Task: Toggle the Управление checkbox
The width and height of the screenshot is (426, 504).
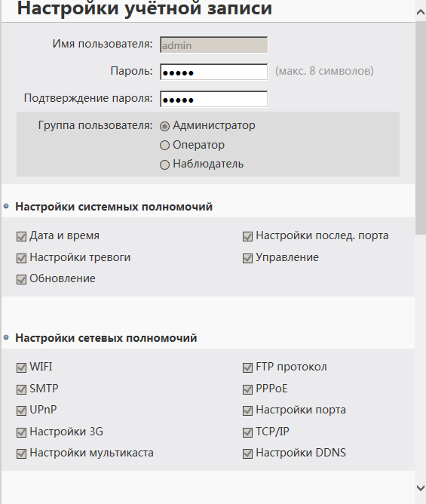Action: 247,258
